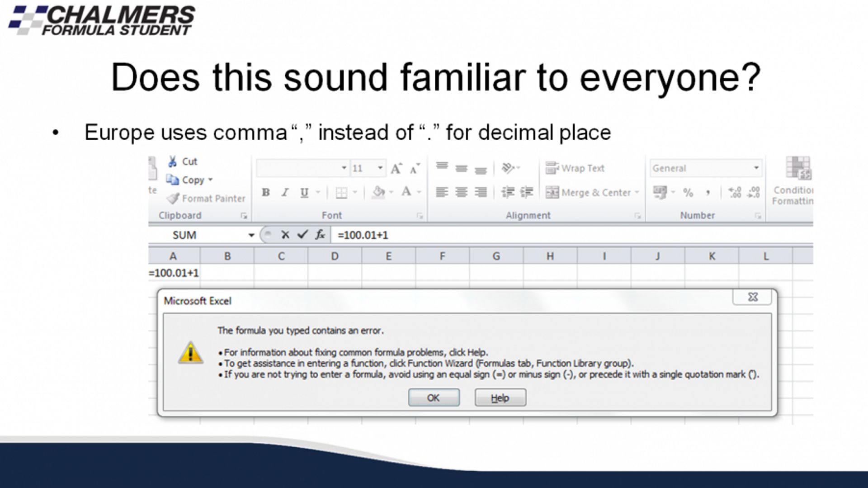Click Decrease Indent icon

508,192
